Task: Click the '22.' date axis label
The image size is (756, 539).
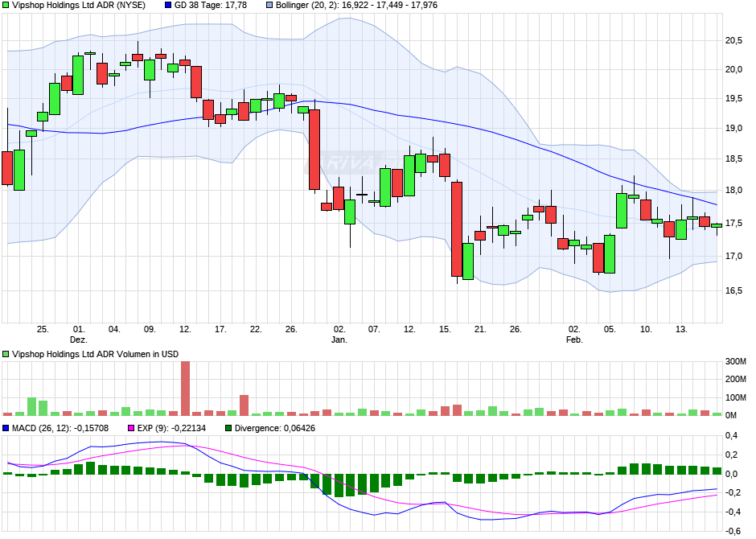Action: [256, 329]
